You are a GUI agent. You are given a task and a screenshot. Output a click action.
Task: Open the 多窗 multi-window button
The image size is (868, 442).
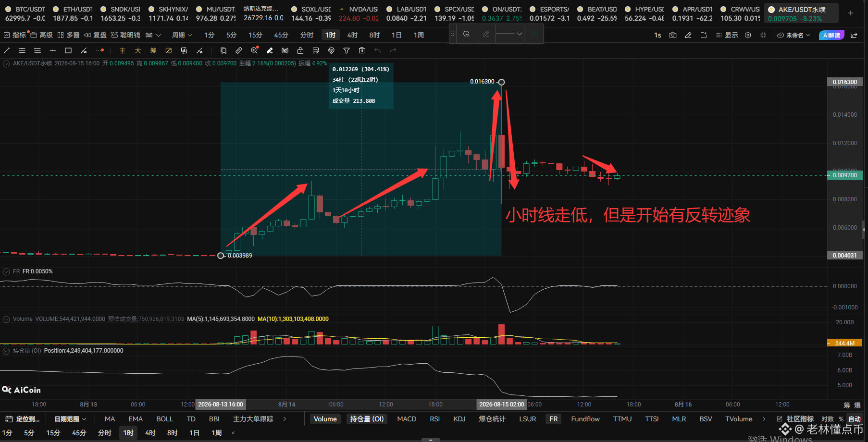68,35
